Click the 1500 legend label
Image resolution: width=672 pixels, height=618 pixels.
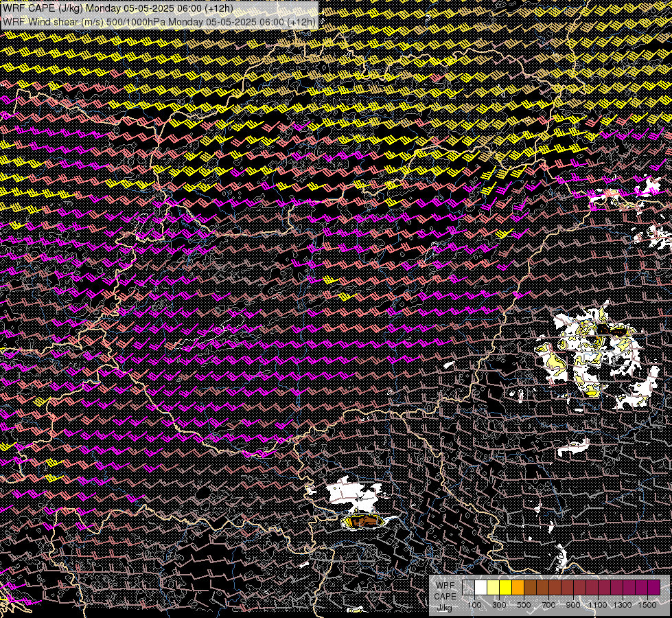(x=647, y=605)
